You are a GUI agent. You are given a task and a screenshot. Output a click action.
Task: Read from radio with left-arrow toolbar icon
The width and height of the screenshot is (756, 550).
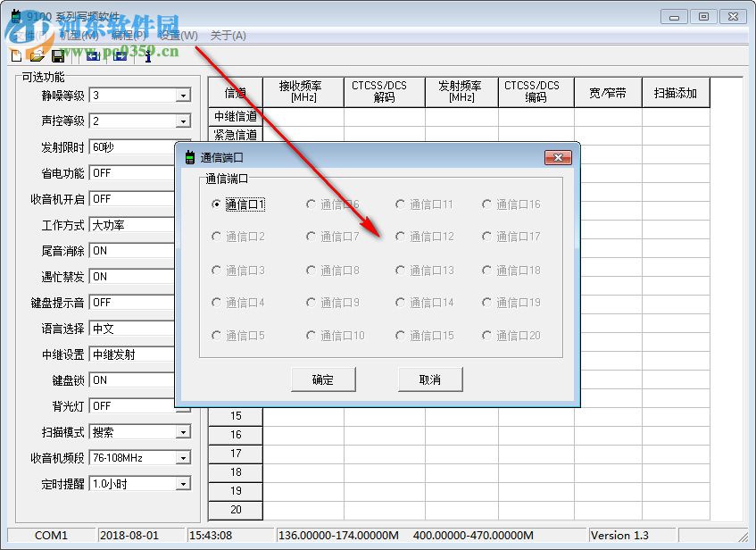[x=93, y=56]
